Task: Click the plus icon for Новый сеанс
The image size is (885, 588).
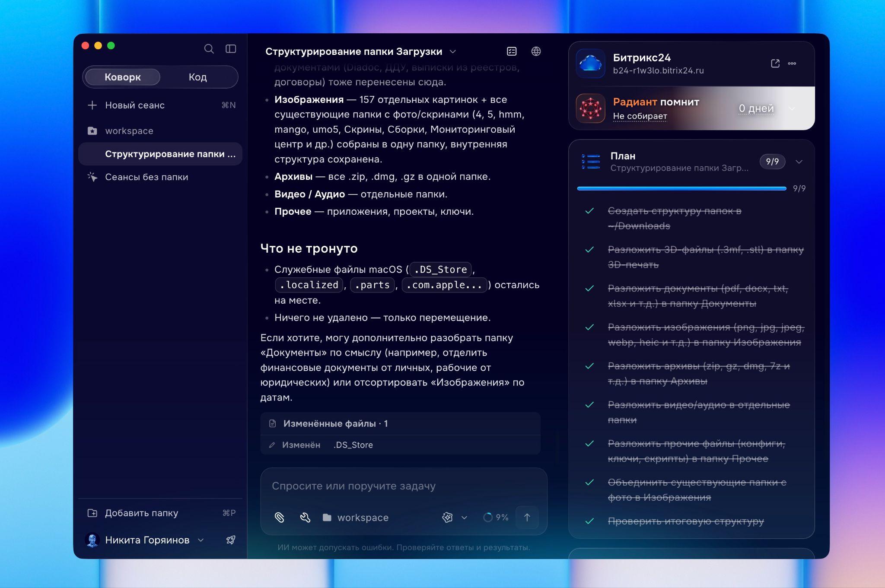Action: click(92, 105)
